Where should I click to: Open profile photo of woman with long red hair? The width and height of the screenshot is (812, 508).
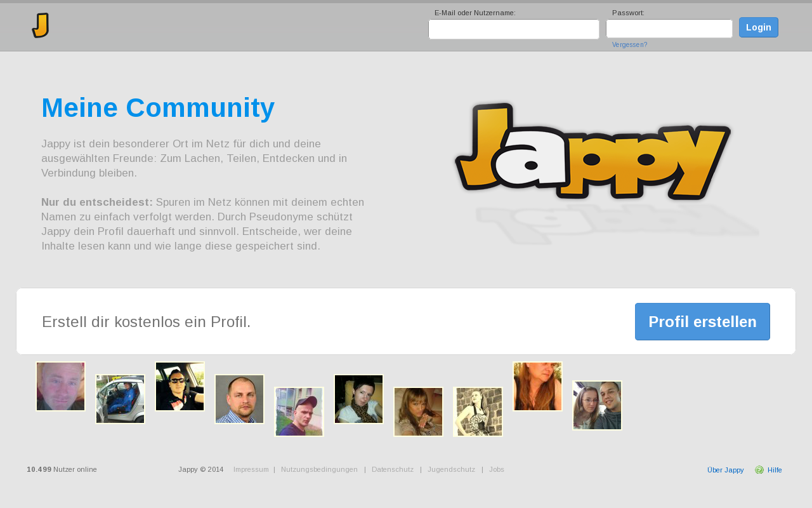tap(537, 386)
